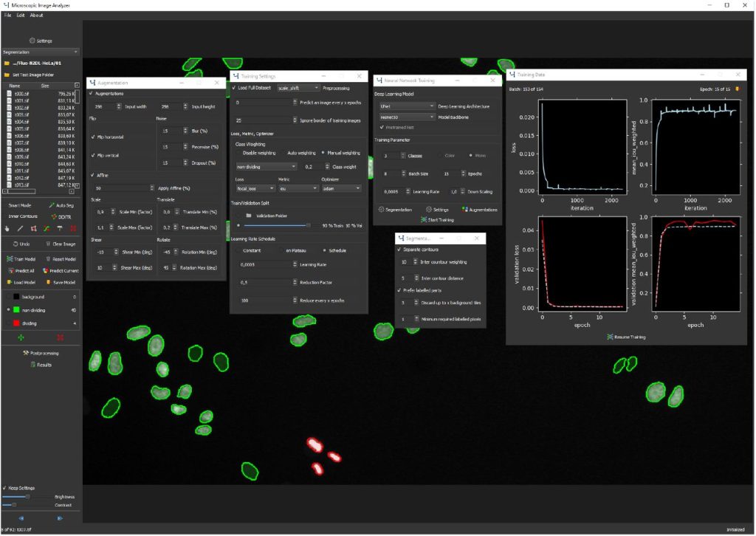Click the Auto Seg tool

click(x=61, y=205)
